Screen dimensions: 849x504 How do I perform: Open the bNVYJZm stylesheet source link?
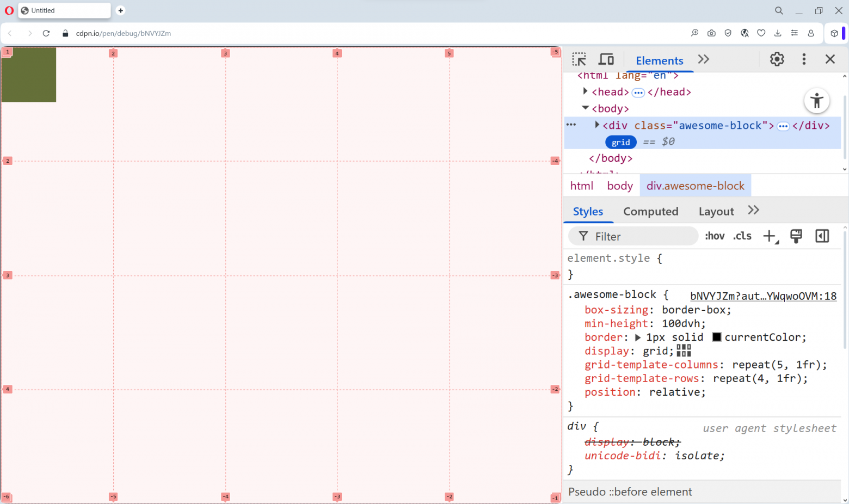[763, 296]
